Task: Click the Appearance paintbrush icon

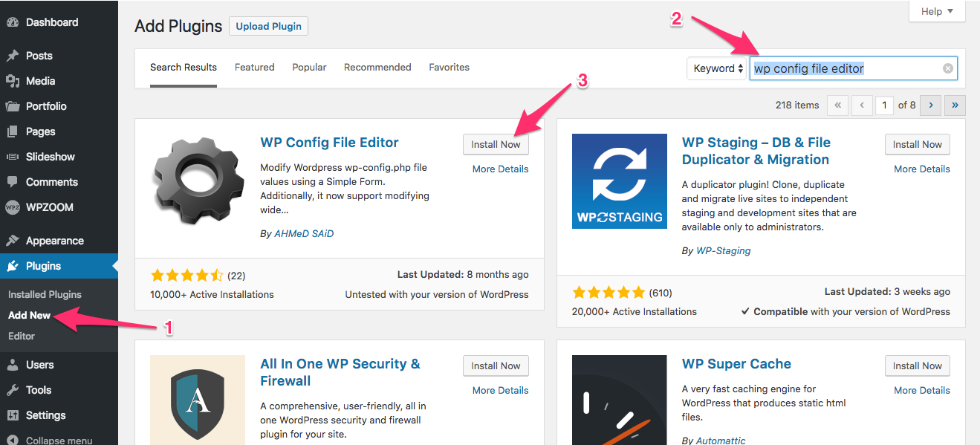Action: [x=12, y=241]
